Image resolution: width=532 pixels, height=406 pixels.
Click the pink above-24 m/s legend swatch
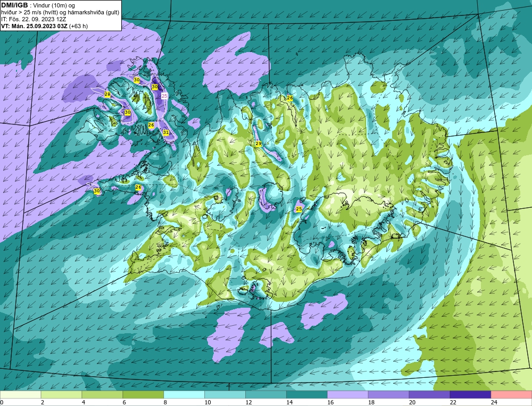pyautogui.click(x=511, y=395)
